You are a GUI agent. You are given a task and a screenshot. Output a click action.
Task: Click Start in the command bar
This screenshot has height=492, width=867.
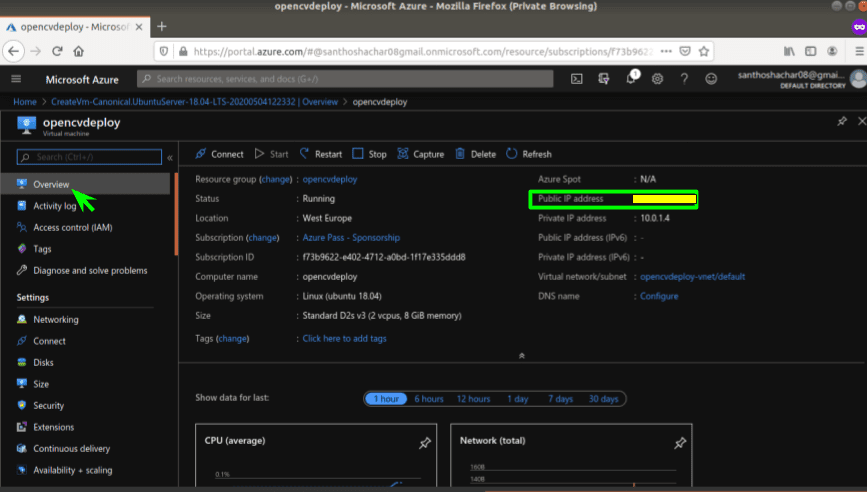point(271,154)
